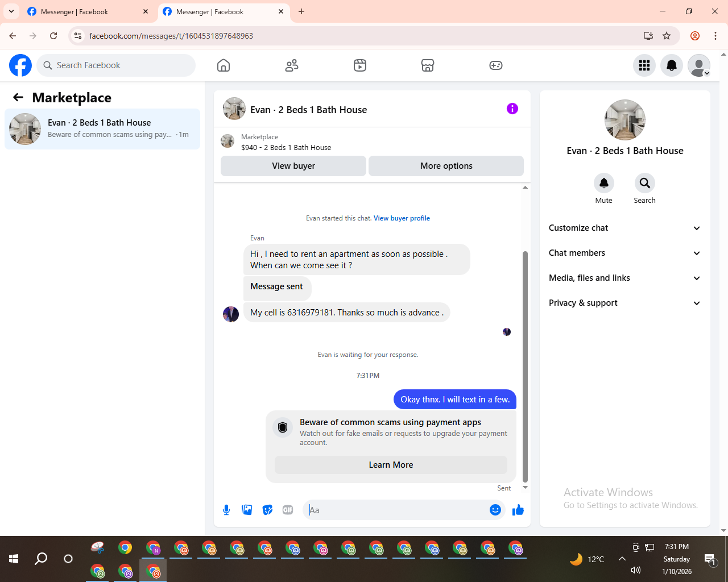Search in conversation magnifier icon
The image size is (728, 582).
point(644,183)
